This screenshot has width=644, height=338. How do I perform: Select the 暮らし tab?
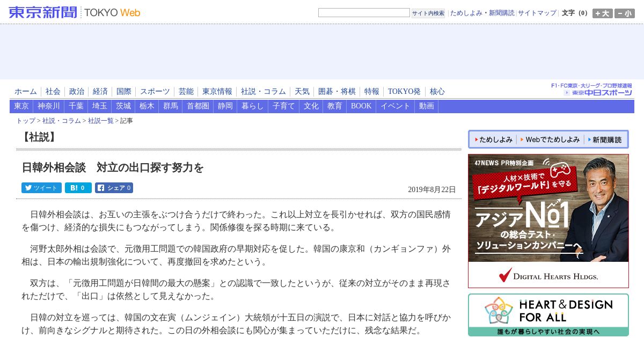(x=253, y=106)
